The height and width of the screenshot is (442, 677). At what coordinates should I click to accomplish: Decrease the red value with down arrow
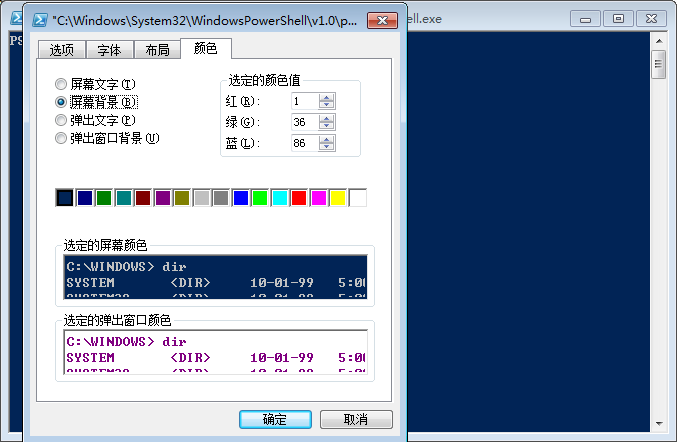(326, 105)
